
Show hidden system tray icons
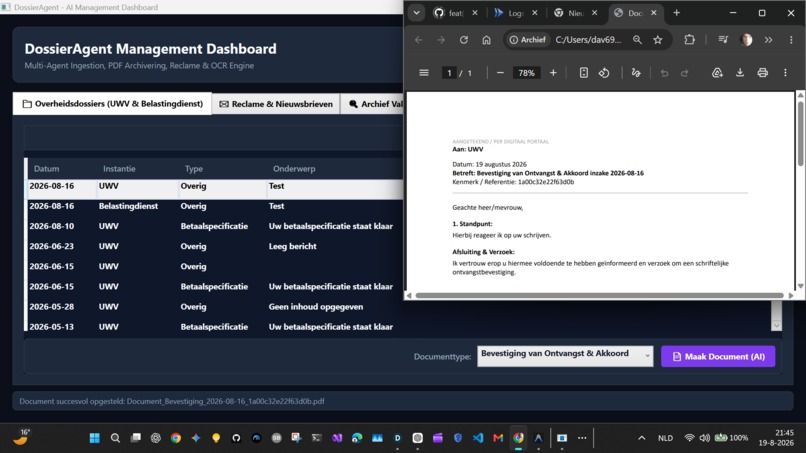[642, 438]
